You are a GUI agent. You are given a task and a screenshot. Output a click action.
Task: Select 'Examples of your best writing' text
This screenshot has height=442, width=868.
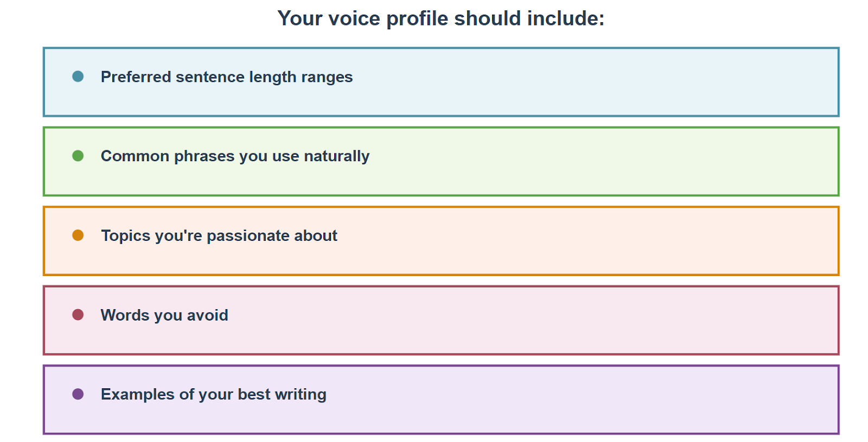[214, 394]
